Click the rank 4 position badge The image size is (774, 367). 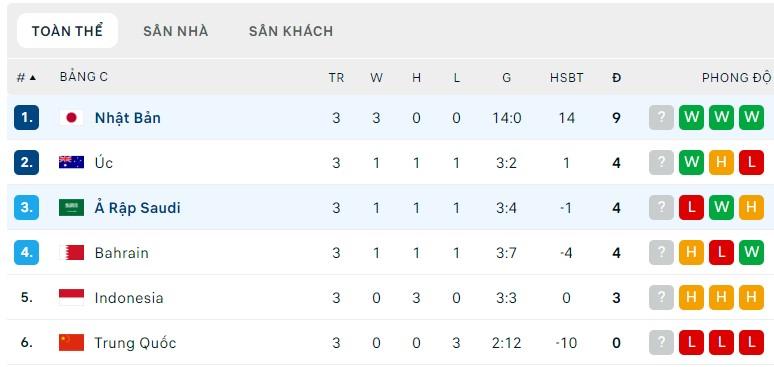pyautogui.click(x=26, y=252)
